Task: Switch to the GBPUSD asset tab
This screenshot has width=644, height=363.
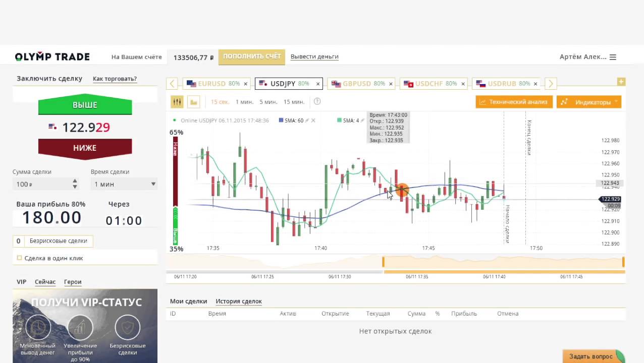Action: point(362,84)
